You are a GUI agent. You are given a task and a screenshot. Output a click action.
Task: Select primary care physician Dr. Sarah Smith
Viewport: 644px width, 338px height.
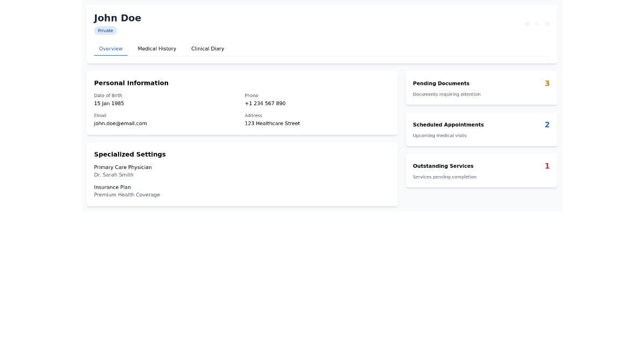(113, 174)
